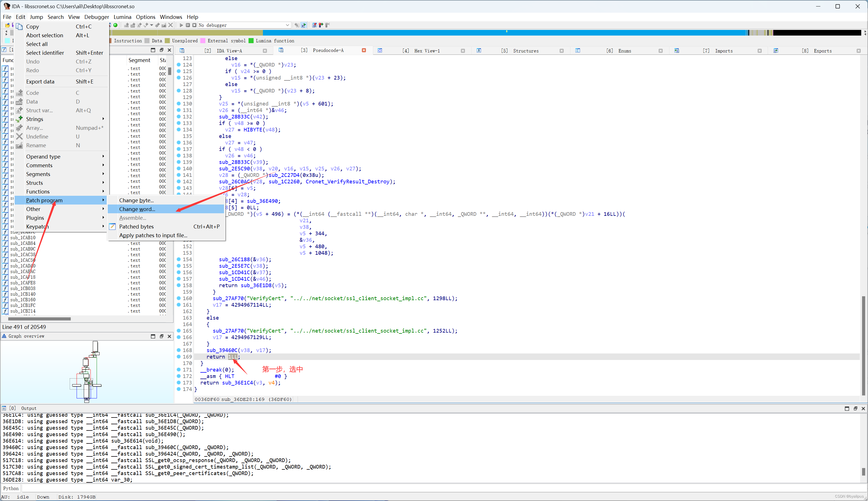Click the add breakpoint icon
Image resolution: width=868 pixels, height=501 pixels.
coord(321,25)
